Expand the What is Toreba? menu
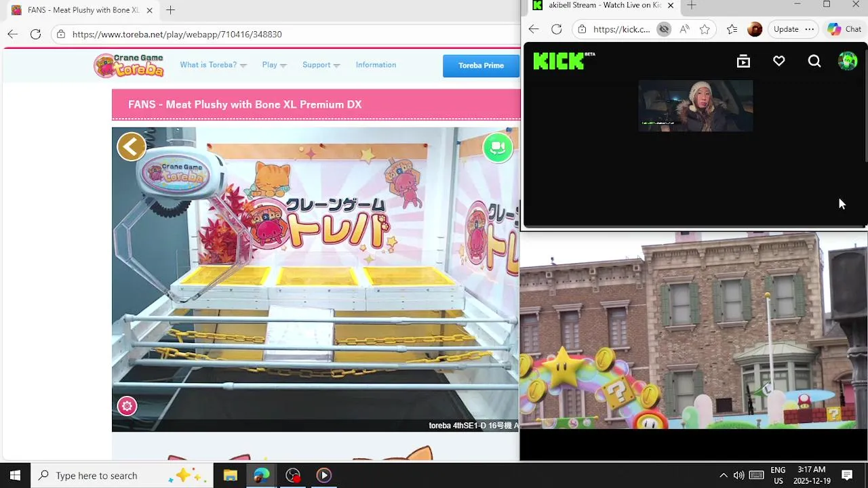The height and width of the screenshot is (488, 868). click(x=213, y=65)
